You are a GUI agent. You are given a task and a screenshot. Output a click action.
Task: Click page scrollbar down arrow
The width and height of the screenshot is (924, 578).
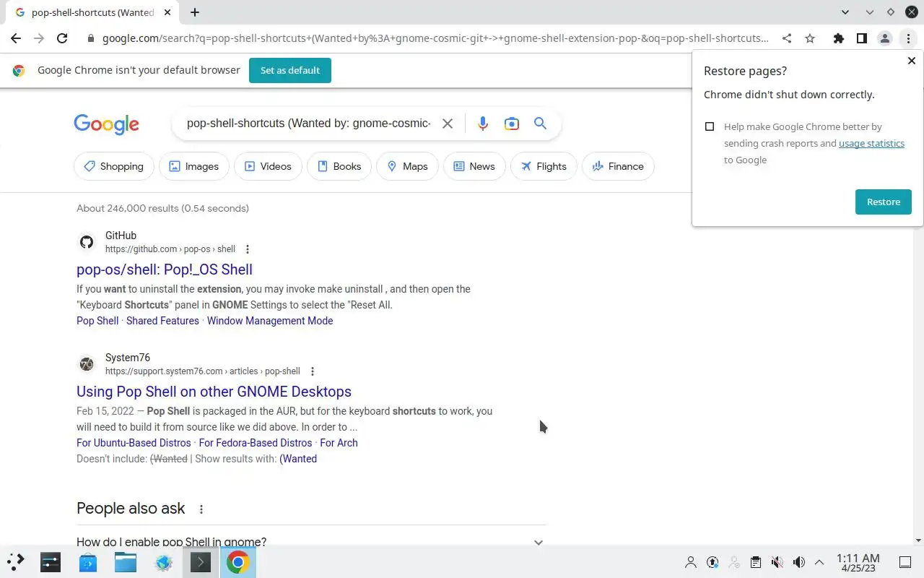(x=918, y=540)
